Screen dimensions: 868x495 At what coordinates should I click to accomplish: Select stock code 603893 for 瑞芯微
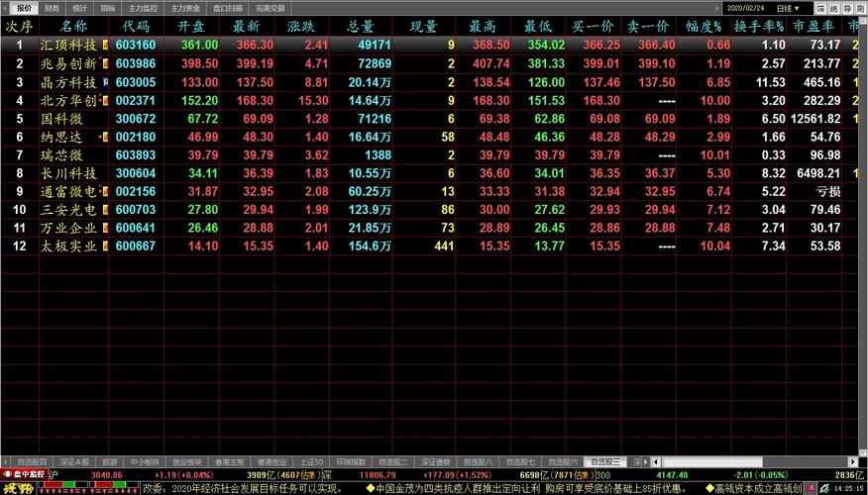136,154
